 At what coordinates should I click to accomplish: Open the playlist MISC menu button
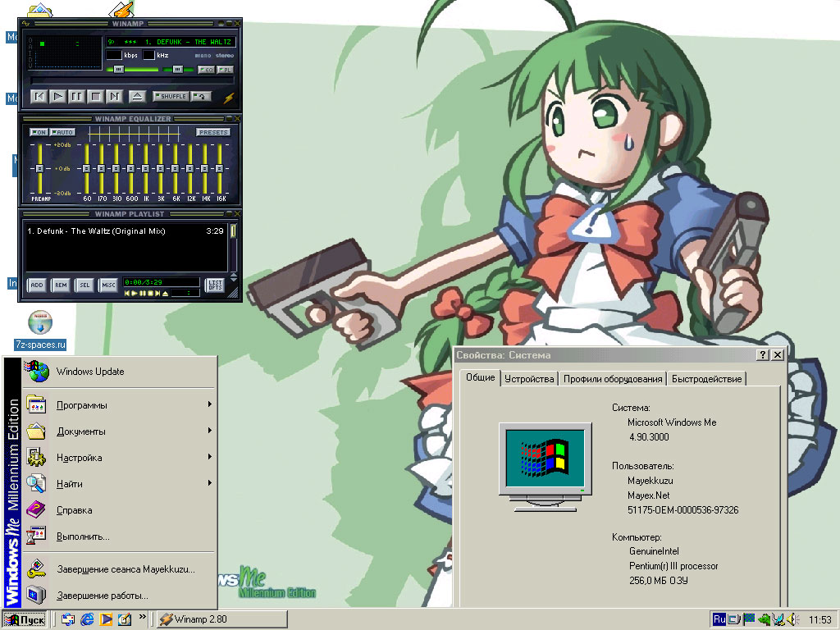(108, 285)
